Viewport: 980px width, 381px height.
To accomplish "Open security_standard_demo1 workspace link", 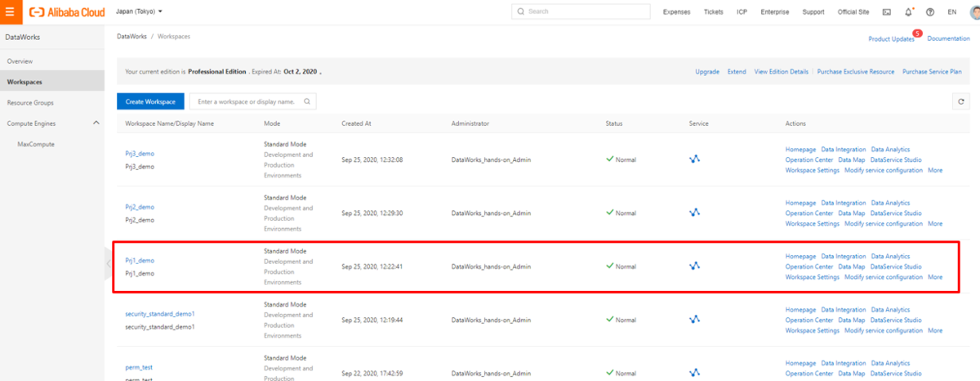I will point(160,313).
